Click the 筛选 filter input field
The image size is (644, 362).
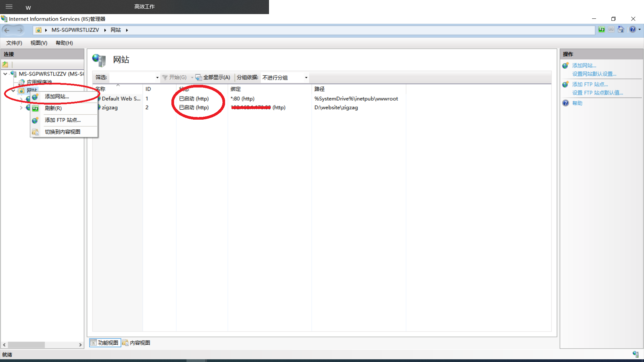132,77
